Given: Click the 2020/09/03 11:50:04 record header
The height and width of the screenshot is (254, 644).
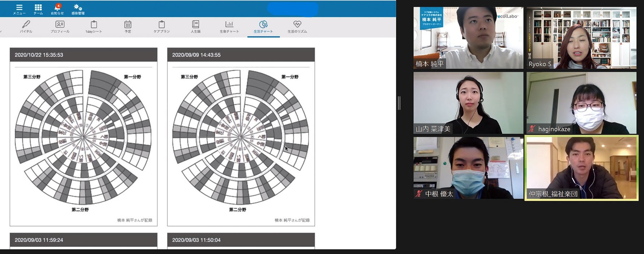Looking at the screenshot, I should pyautogui.click(x=241, y=240).
